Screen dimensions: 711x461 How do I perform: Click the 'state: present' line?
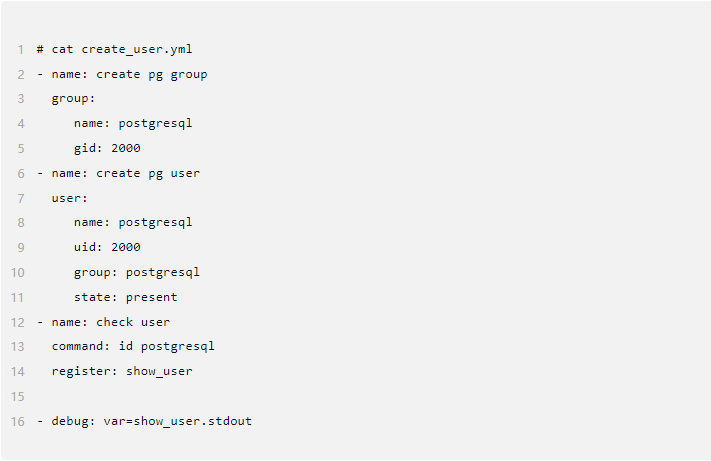125,297
